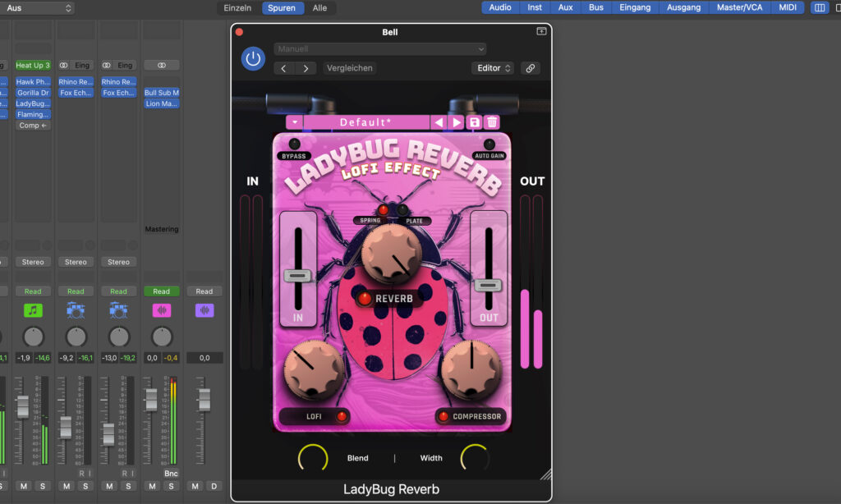Image resolution: width=841 pixels, height=504 pixels.
Task: Click the plugin link chain icon
Action: coord(530,68)
